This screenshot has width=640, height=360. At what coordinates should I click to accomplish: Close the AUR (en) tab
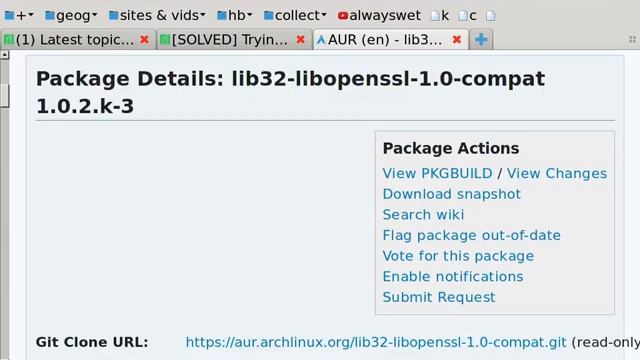[x=457, y=40]
